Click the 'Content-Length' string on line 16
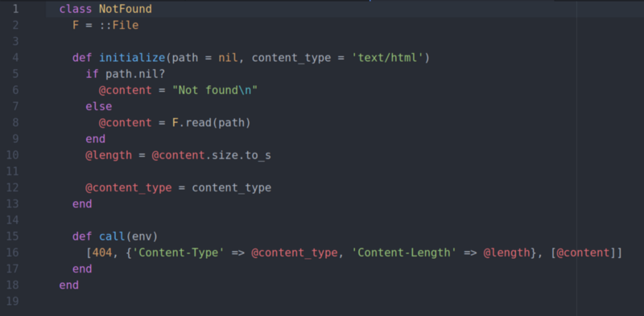The width and height of the screenshot is (644, 316). [x=405, y=252]
